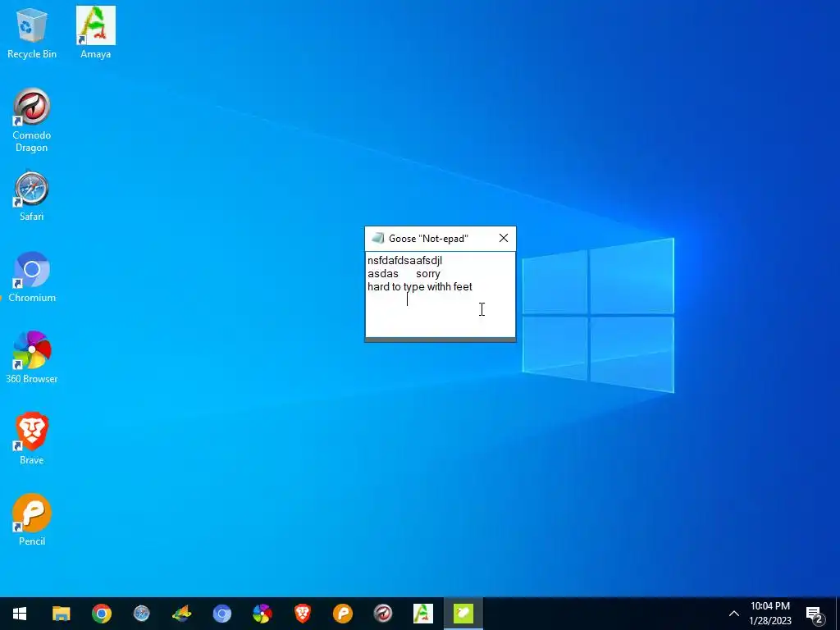Select the Amaya desktop shortcut

95,33
